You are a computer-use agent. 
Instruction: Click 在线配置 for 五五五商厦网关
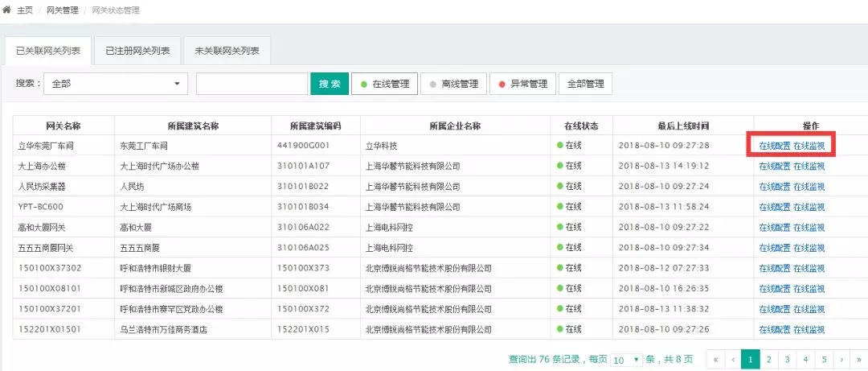(775, 248)
